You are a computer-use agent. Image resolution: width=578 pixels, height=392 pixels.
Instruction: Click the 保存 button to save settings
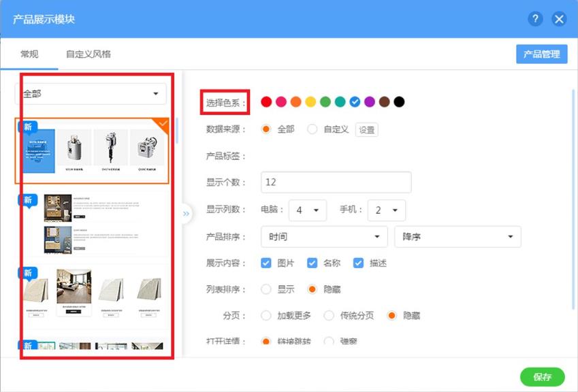pos(542,376)
